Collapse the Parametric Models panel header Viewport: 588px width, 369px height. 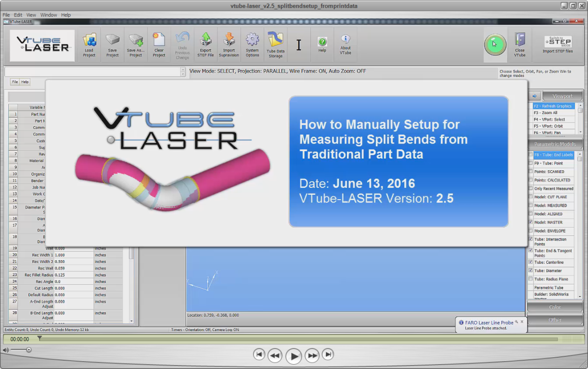click(555, 144)
